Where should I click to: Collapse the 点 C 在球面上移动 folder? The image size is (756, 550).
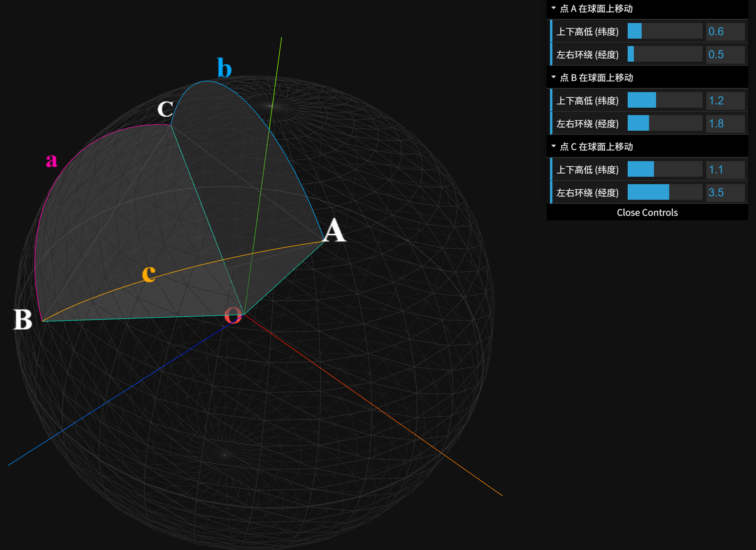(x=647, y=147)
